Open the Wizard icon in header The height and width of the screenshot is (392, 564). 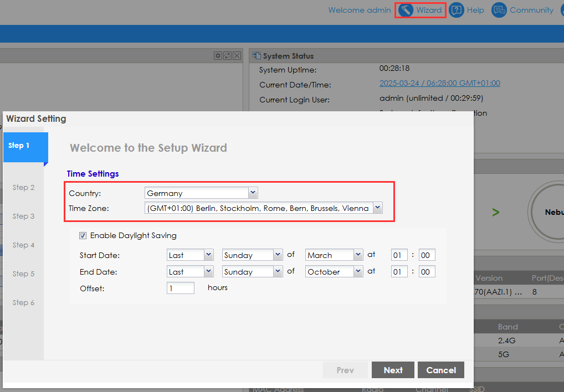(406, 10)
